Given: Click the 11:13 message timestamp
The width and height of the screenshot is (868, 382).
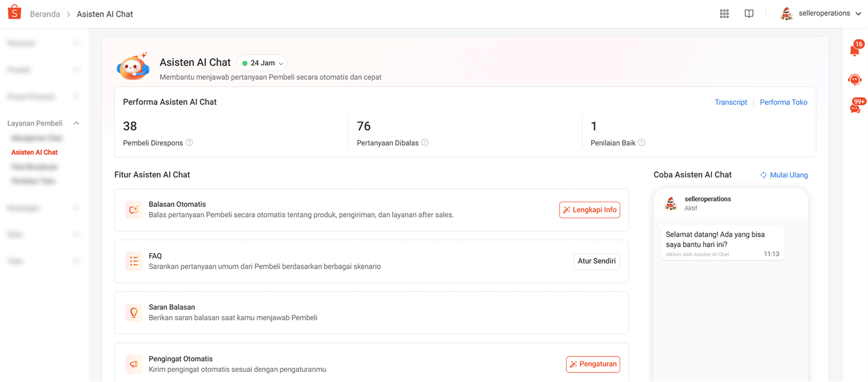Looking at the screenshot, I should coord(771,254).
